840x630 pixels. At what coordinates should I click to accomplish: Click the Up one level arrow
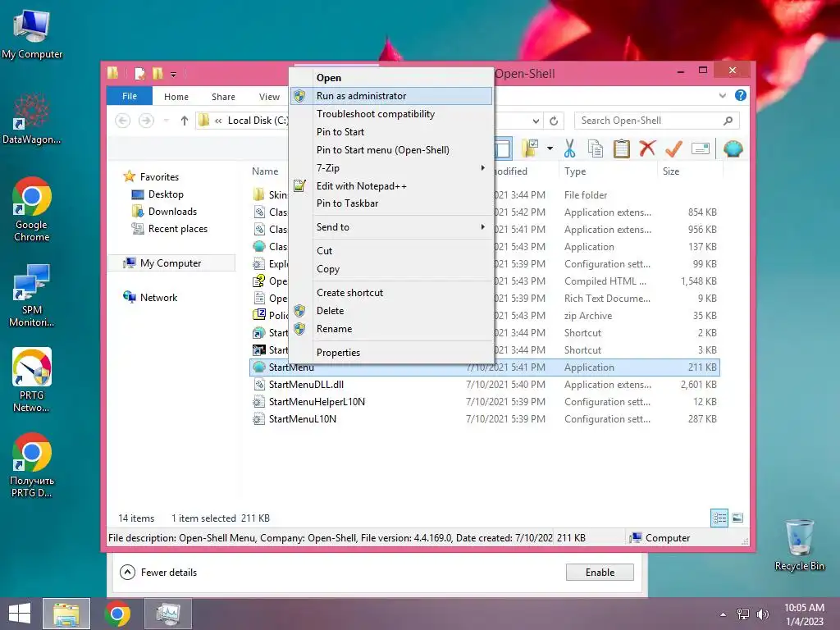(x=185, y=121)
